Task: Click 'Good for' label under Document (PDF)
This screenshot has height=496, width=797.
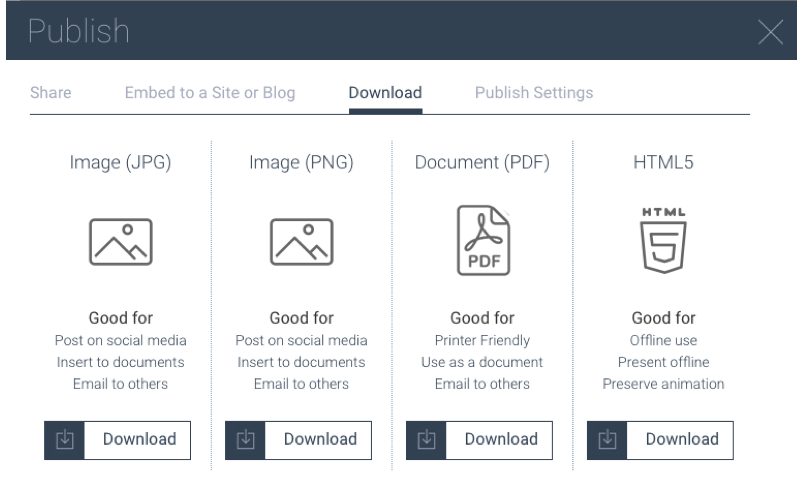Action: tap(482, 318)
